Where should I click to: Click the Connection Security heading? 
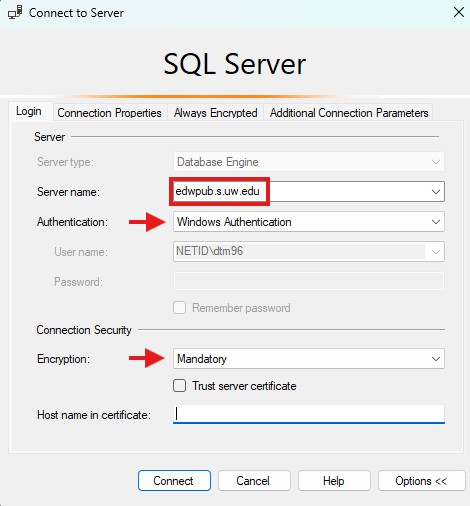[84, 330]
